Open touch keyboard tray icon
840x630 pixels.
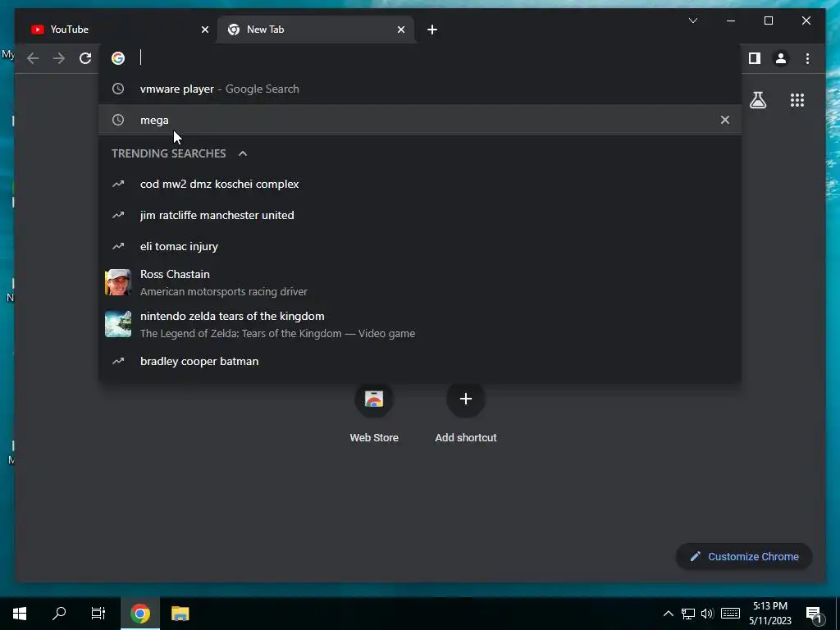coord(730,614)
